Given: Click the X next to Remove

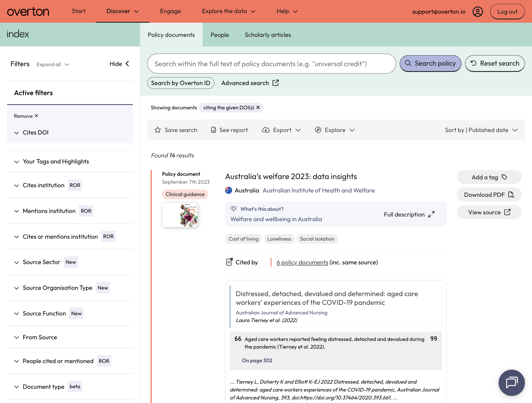Looking at the screenshot, I should (36, 116).
